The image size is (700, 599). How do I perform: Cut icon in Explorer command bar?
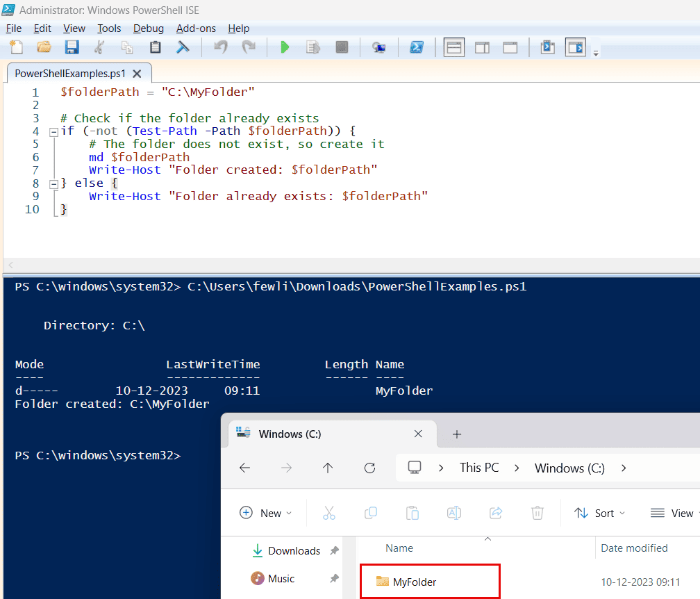tap(329, 513)
